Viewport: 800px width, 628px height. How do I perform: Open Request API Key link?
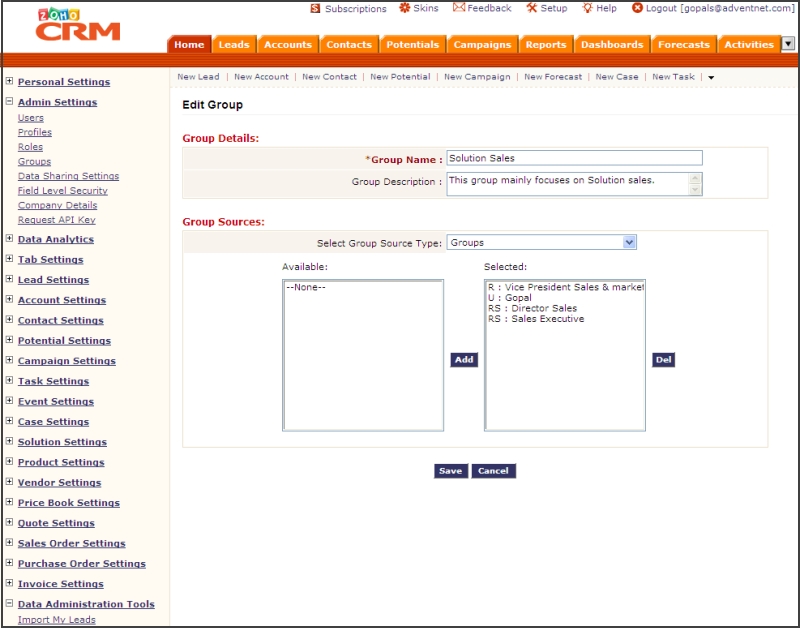point(57,220)
